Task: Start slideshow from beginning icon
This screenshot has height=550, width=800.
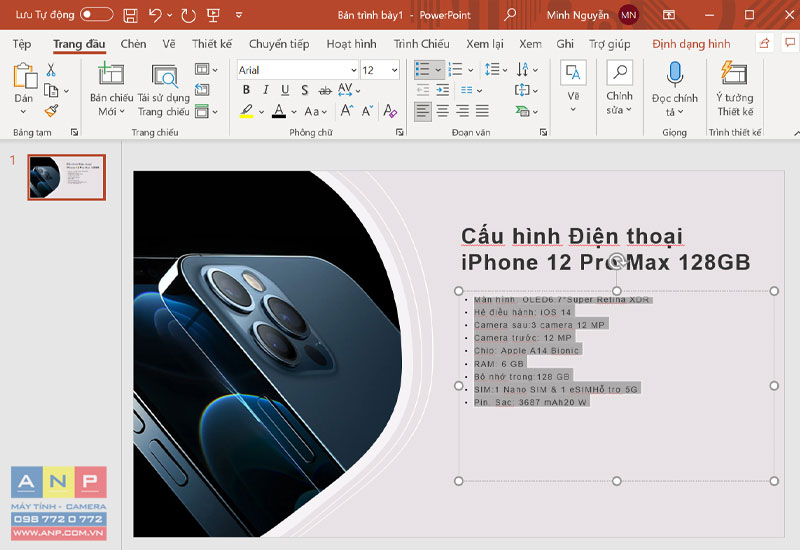Action: click(x=213, y=15)
